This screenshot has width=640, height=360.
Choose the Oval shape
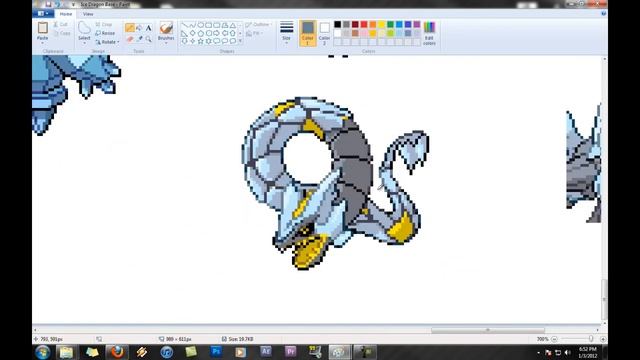tap(200, 25)
